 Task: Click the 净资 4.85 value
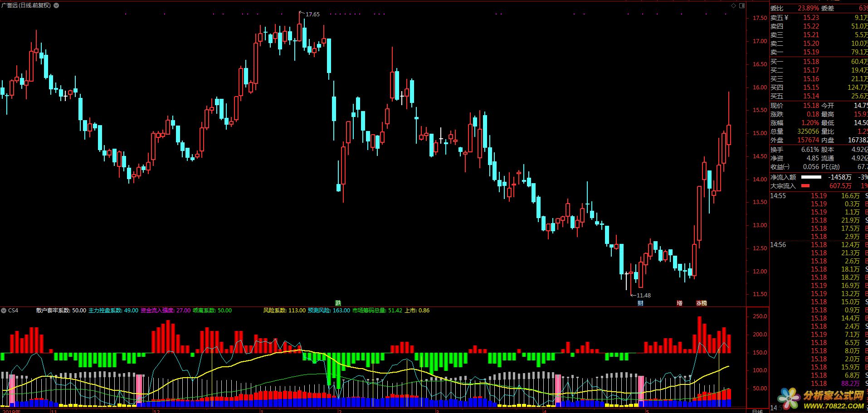click(x=813, y=158)
